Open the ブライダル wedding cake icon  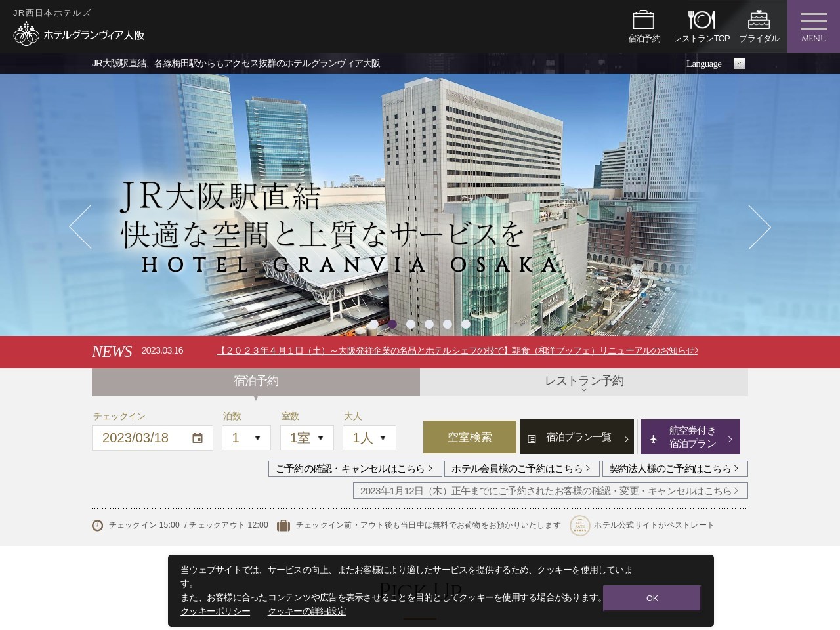759,27
